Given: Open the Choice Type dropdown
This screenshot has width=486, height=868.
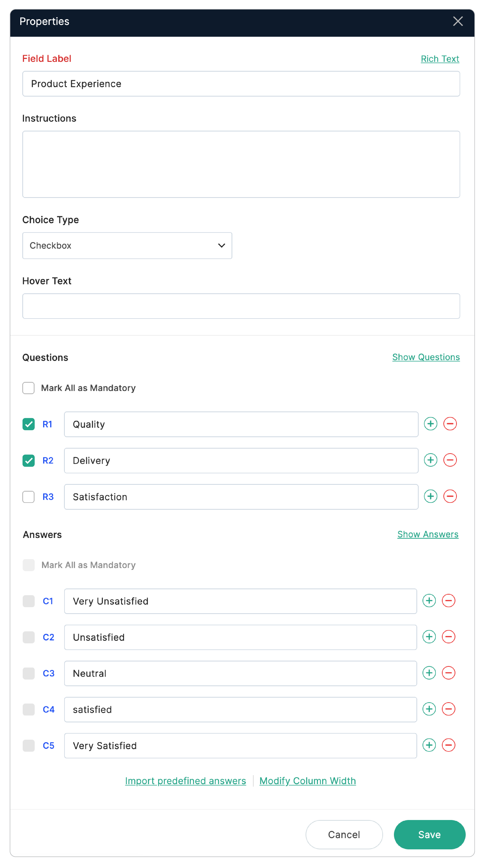Looking at the screenshot, I should 127,246.
